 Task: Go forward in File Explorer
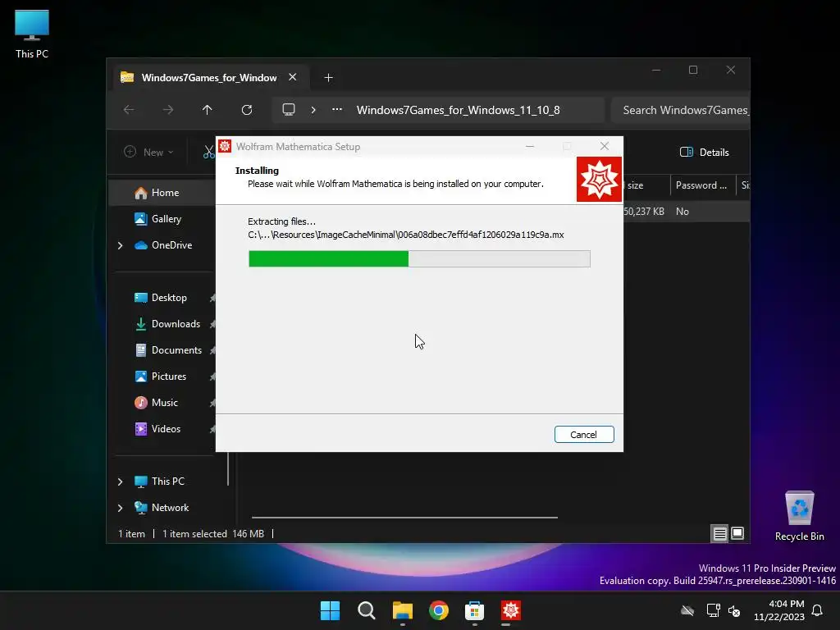point(168,110)
